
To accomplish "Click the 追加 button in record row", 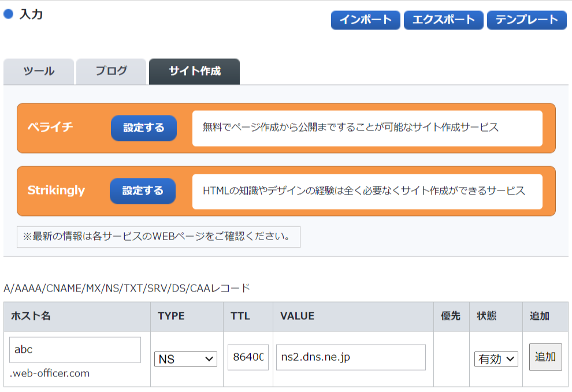I will pyautogui.click(x=545, y=357).
